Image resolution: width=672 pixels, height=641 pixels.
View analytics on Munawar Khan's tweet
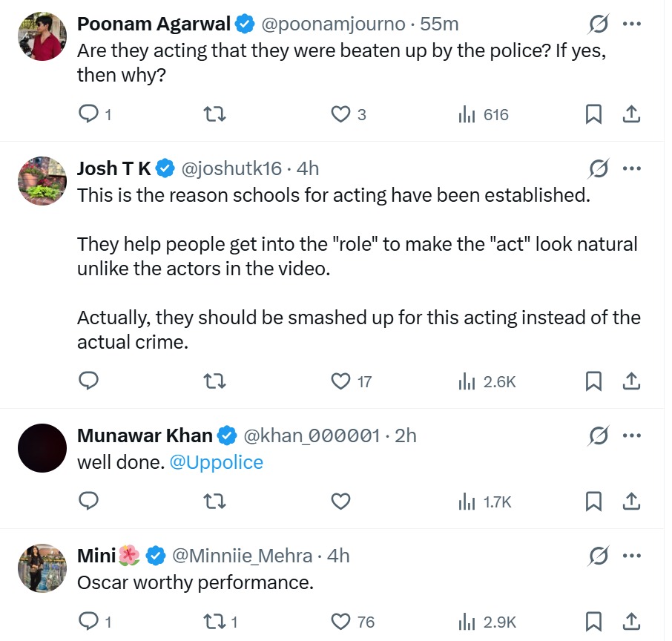486,502
